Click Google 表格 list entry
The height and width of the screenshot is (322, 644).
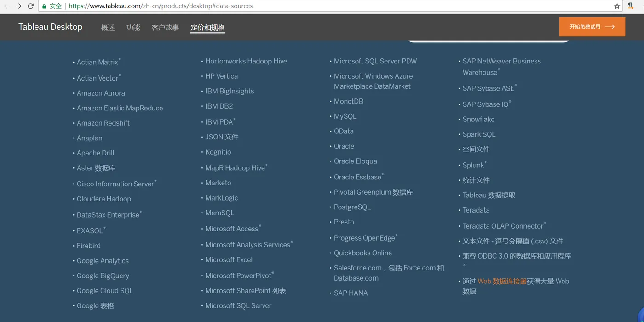(x=95, y=305)
